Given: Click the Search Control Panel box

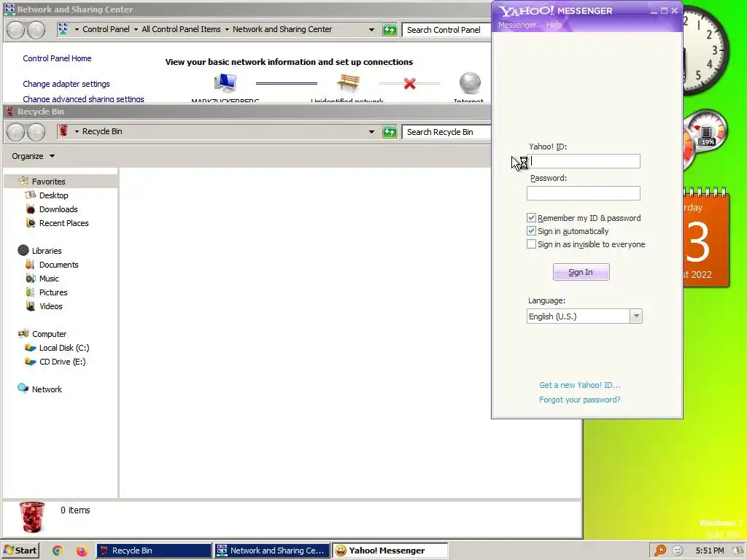Looking at the screenshot, I should coord(446,30).
